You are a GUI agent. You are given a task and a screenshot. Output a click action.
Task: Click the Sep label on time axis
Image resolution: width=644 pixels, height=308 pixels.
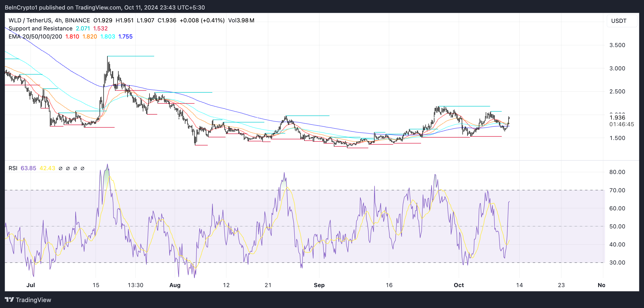(319, 285)
